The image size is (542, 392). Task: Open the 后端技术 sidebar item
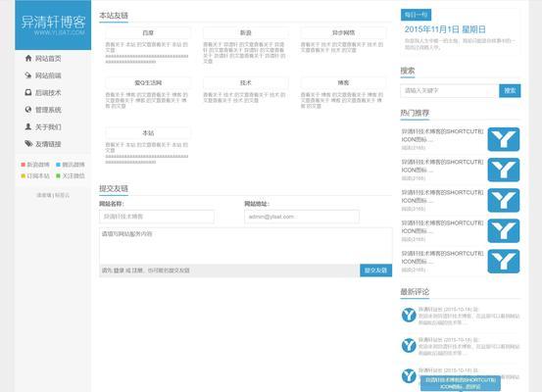click(43, 93)
